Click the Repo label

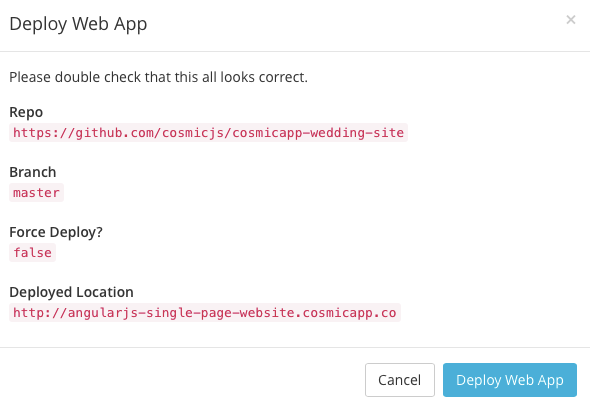[26, 112]
